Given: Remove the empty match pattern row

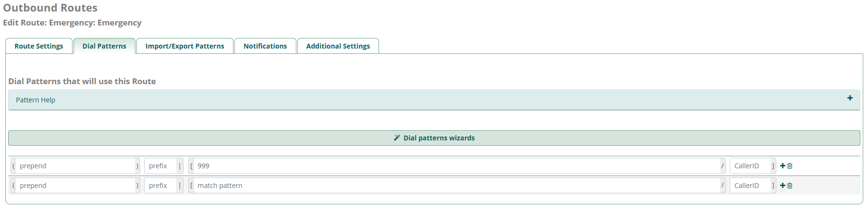Looking at the screenshot, I should (x=790, y=186).
